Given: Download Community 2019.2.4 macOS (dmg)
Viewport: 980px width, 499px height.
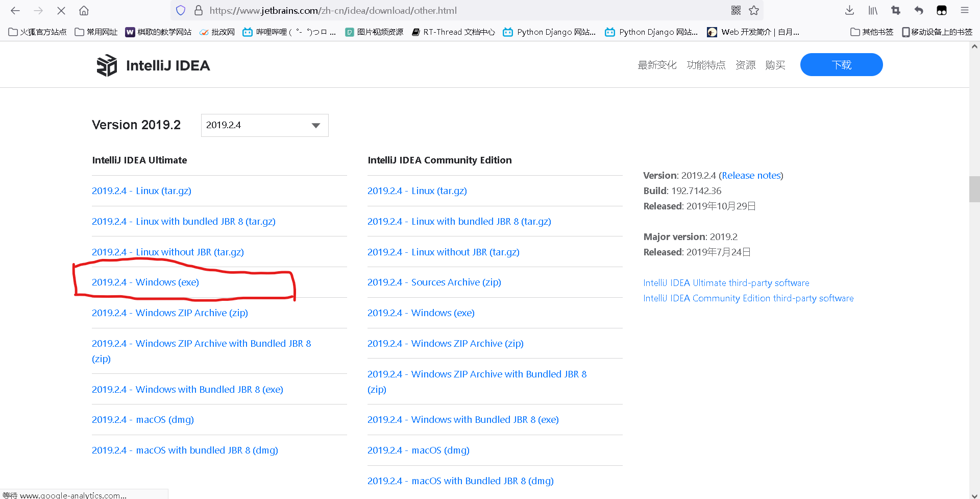Looking at the screenshot, I should 419,450.
